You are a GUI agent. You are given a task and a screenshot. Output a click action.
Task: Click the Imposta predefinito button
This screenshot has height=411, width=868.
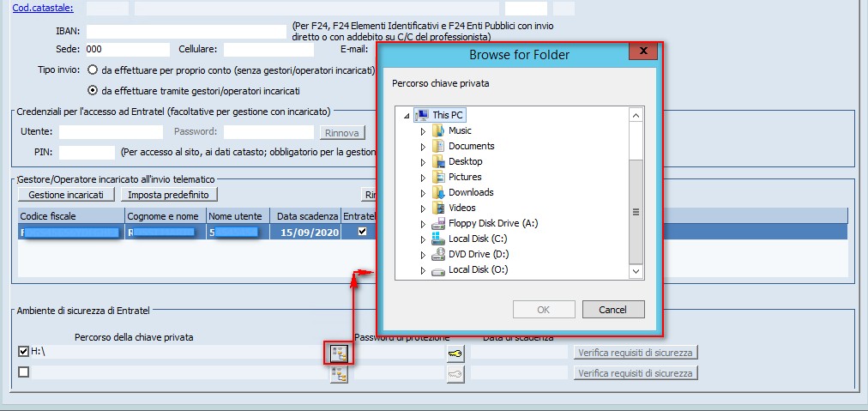point(169,195)
